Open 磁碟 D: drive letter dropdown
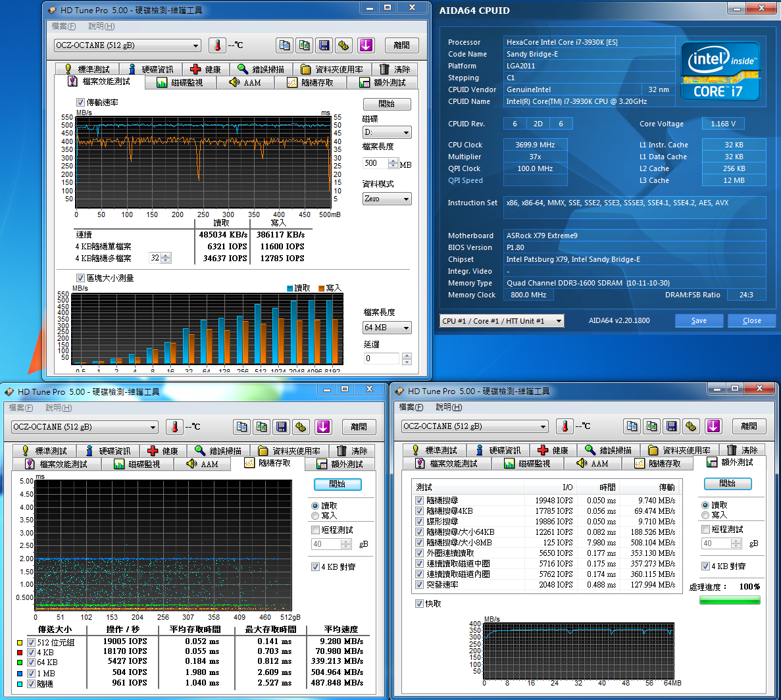 pyautogui.click(x=387, y=132)
